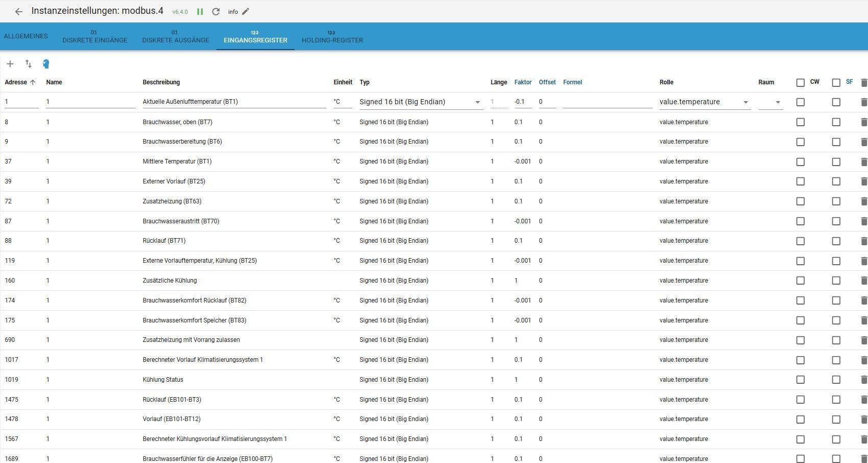Viewport: 868px width, 463px height.
Task: Open the Typ dropdown in address 1 row
Action: [421, 102]
